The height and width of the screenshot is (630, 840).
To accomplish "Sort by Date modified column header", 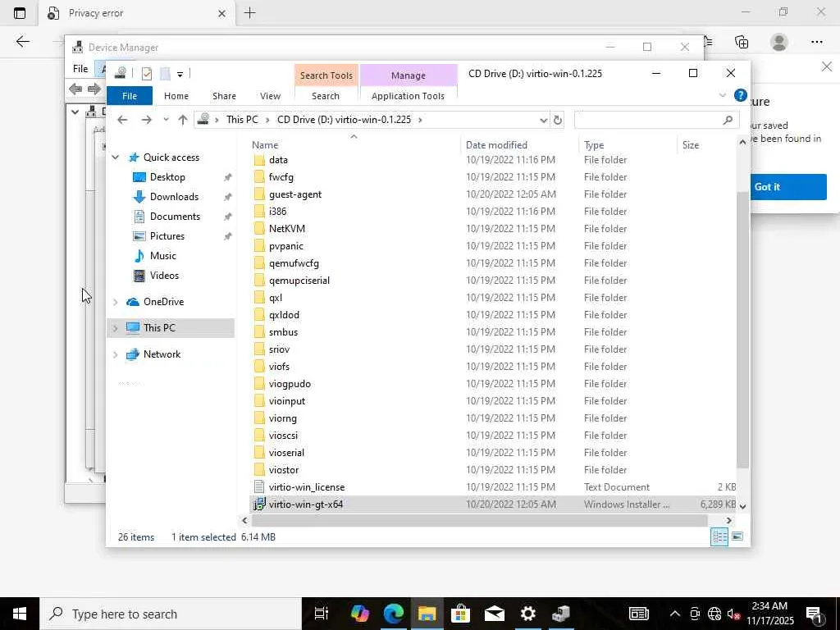I will pos(496,145).
